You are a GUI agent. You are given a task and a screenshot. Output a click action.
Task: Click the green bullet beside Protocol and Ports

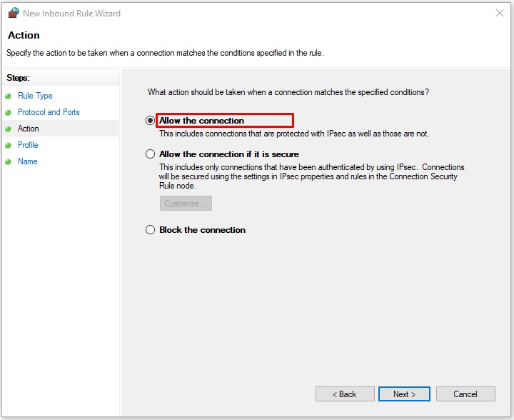tap(9, 113)
